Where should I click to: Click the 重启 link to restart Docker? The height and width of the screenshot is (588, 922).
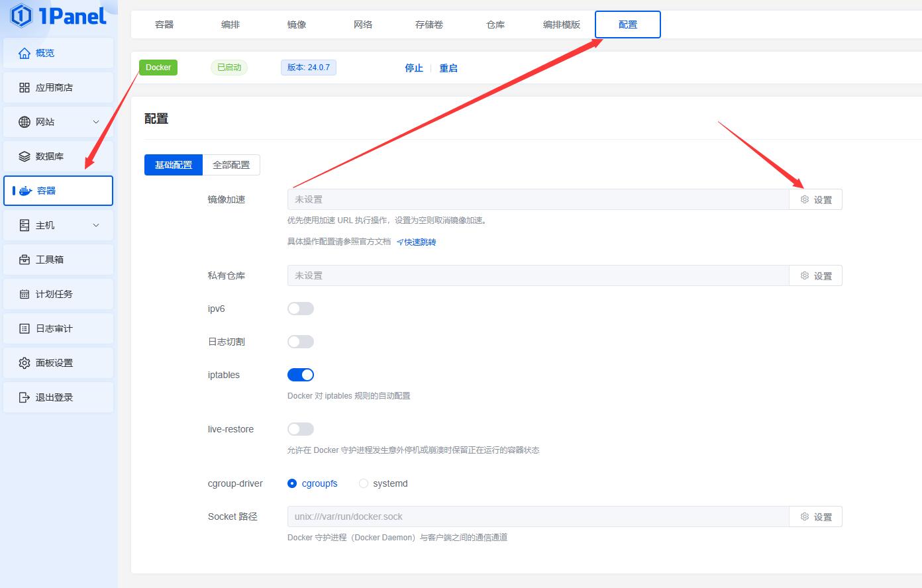[x=448, y=68]
